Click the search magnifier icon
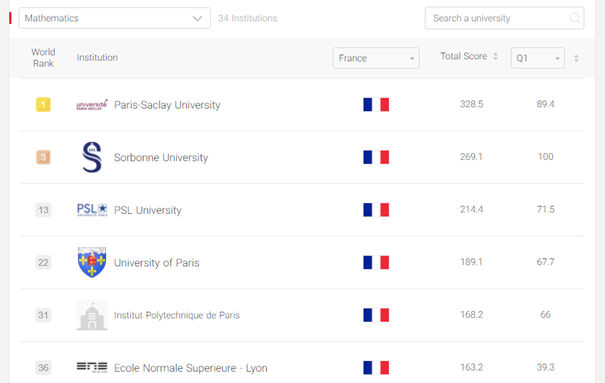The height and width of the screenshot is (383, 605). (574, 18)
